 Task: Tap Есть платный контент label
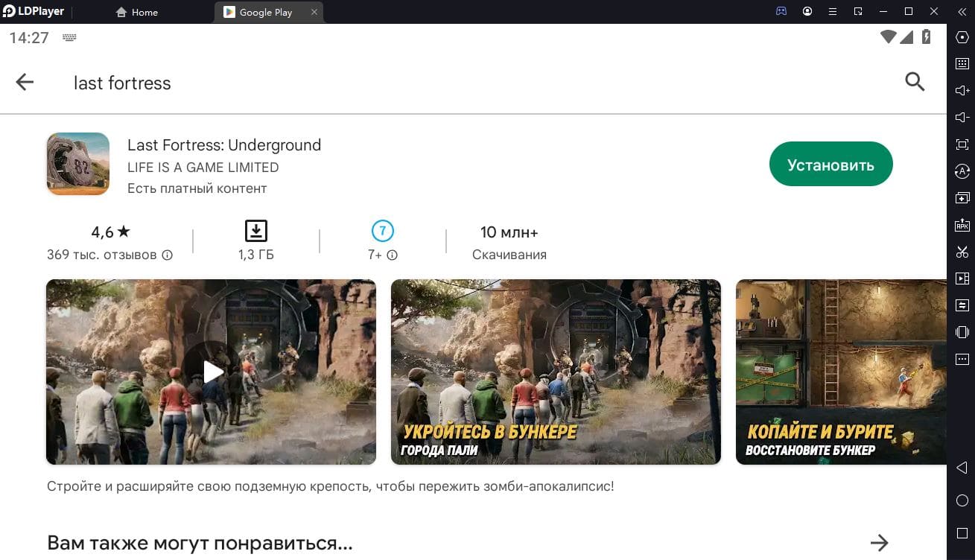click(x=197, y=188)
